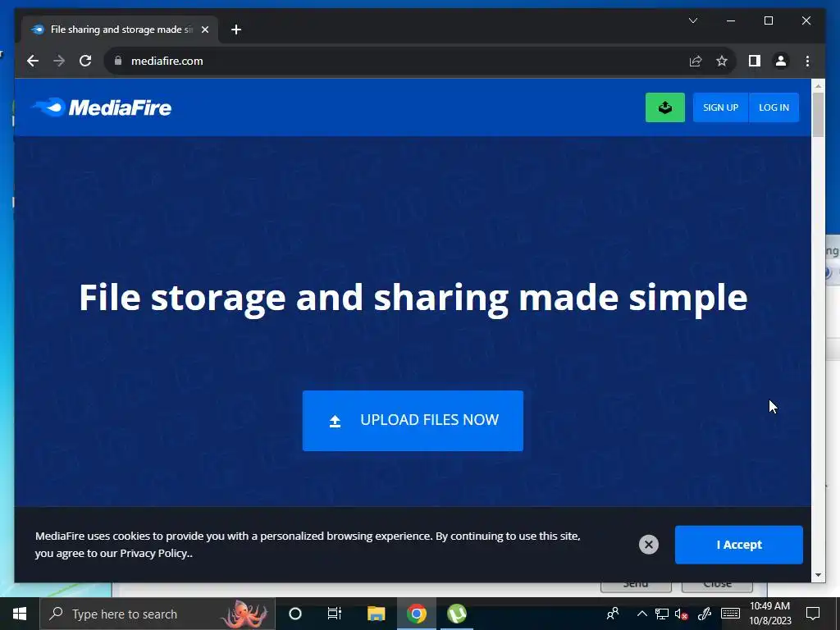Dismiss the cookie banner with X icon

click(x=648, y=545)
